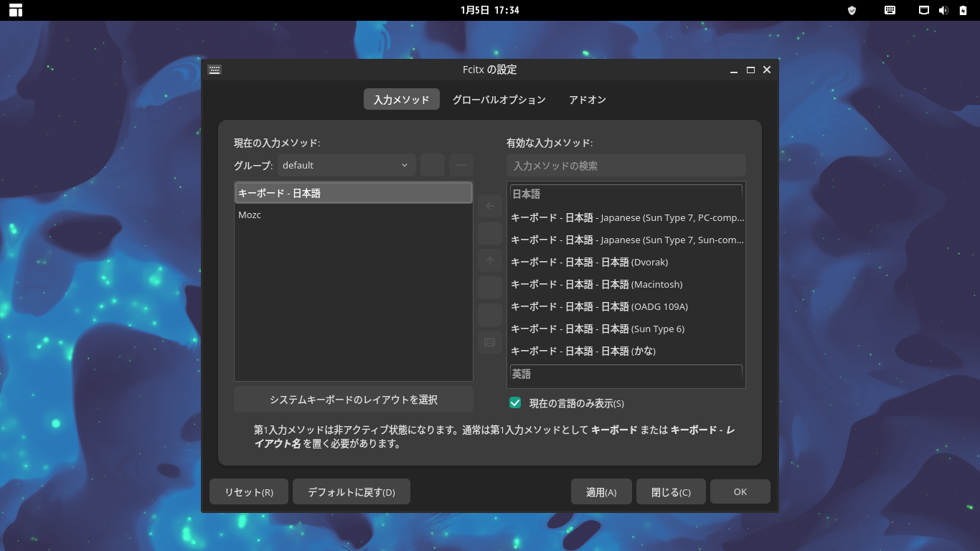This screenshot has height=551, width=980.
Task: Click the keyboard icon in the Fcitx title bar
Action: (214, 70)
